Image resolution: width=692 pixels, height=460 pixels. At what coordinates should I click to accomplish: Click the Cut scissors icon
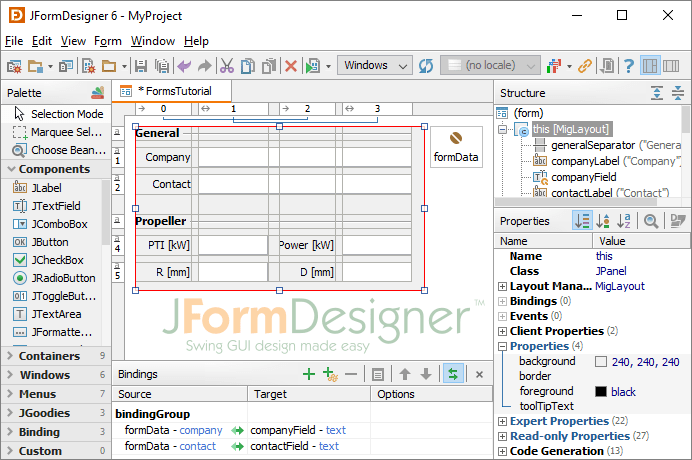[226, 66]
